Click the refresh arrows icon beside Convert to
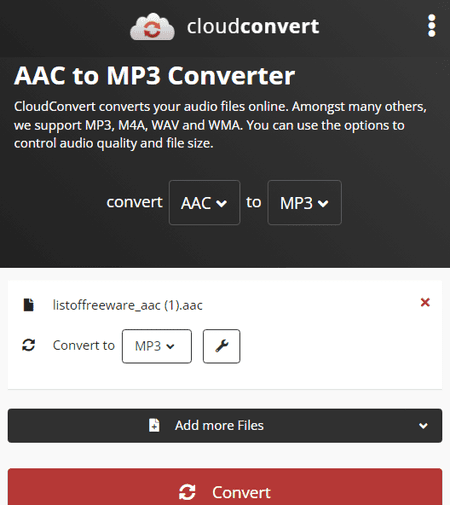 [29, 345]
